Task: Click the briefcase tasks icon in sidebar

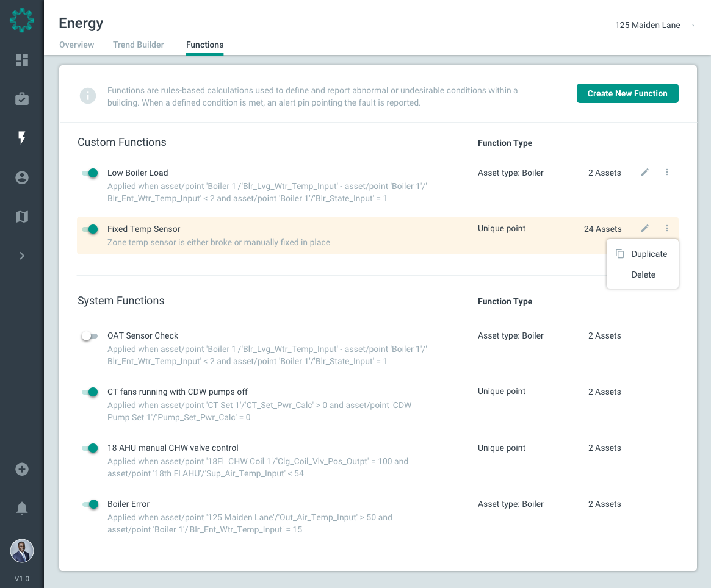Action: (x=22, y=99)
